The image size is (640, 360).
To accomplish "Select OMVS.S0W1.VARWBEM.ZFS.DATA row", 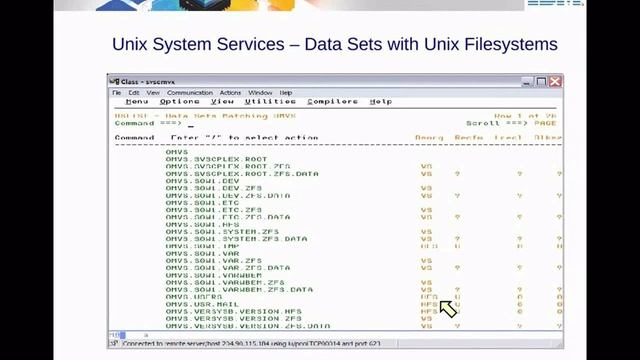I will point(239,290).
